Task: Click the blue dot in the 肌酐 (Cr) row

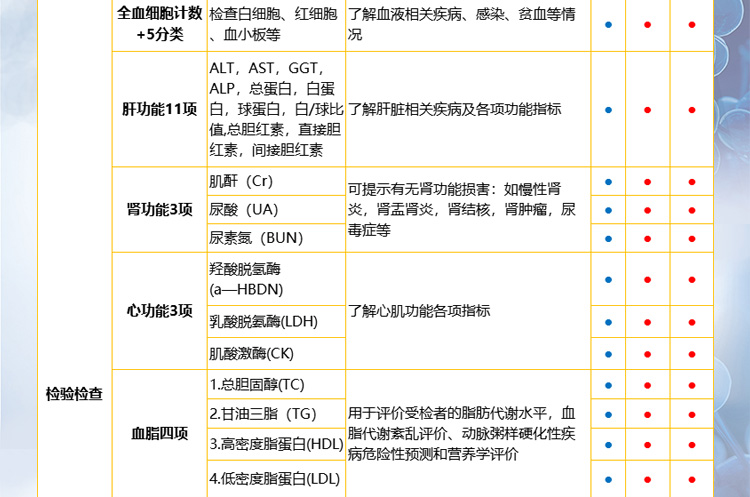Action: pos(608,182)
